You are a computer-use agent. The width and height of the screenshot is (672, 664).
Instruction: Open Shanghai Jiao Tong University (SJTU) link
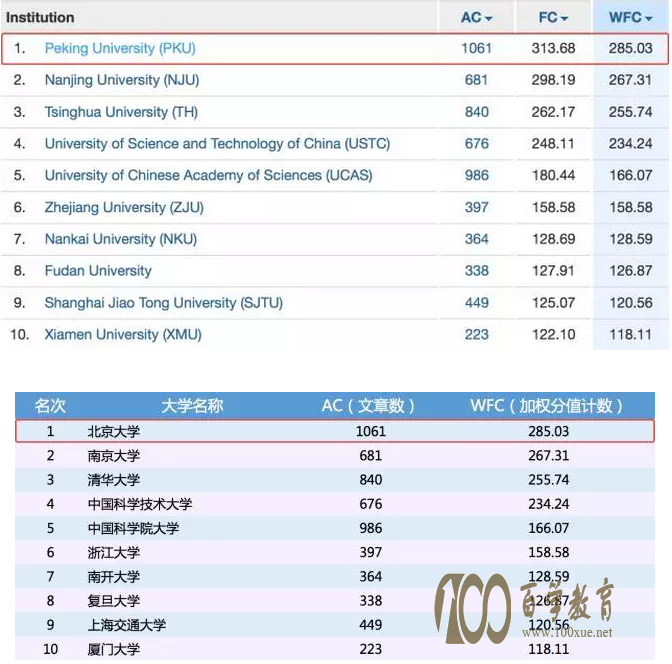click(x=164, y=303)
